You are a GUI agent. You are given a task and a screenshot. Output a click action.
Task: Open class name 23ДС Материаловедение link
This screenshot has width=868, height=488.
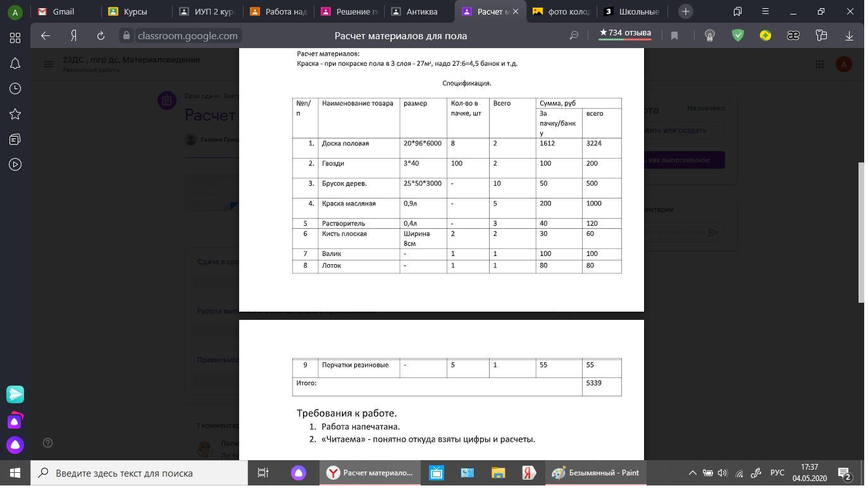pyautogui.click(x=132, y=59)
